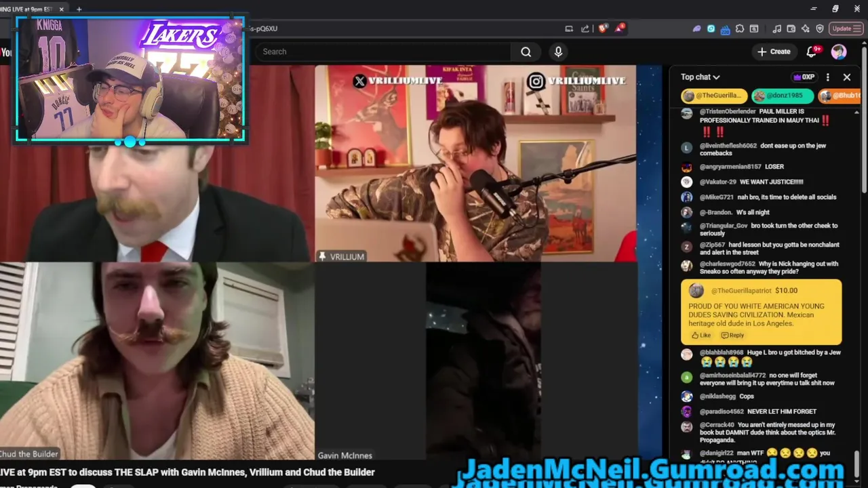The height and width of the screenshot is (488, 868).
Task: Open the account profile avatar menu
Action: pyautogui.click(x=839, y=52)
